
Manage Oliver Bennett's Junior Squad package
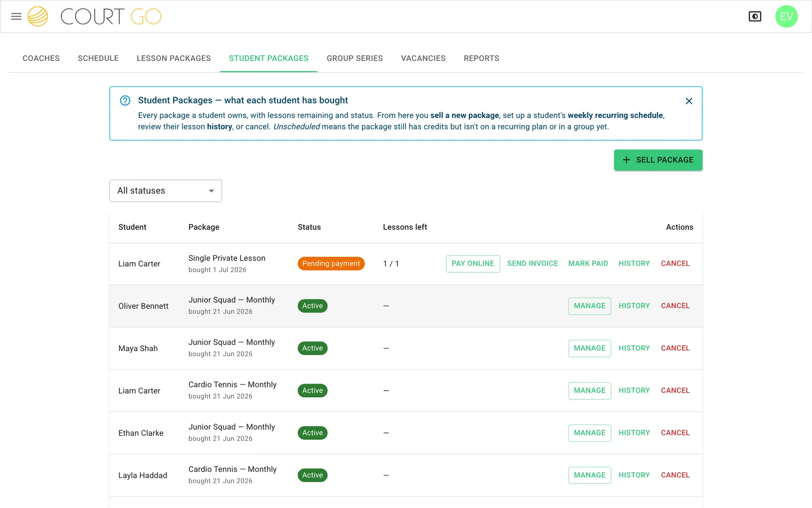[x=589, y=306]
